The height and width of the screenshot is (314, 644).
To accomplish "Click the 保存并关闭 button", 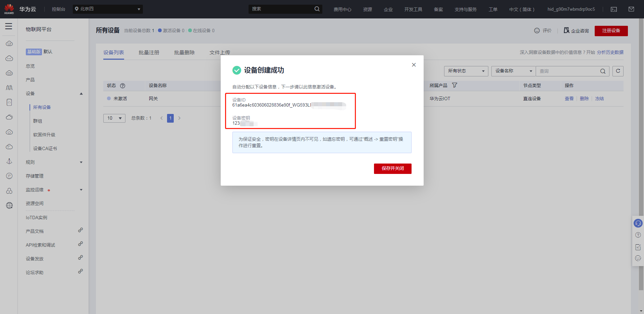I will tap(392, 169).
